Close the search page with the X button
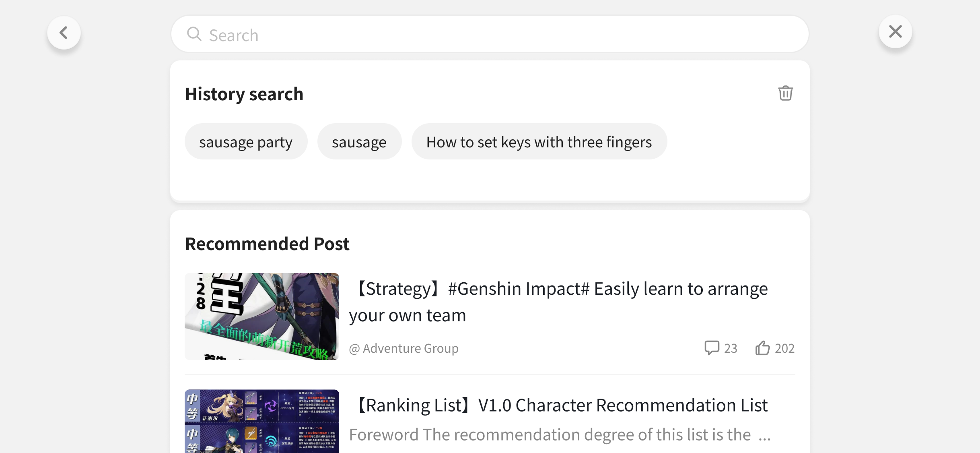This screenshot has width=980, height=453. pyautogui.click(x=895, y=31)
